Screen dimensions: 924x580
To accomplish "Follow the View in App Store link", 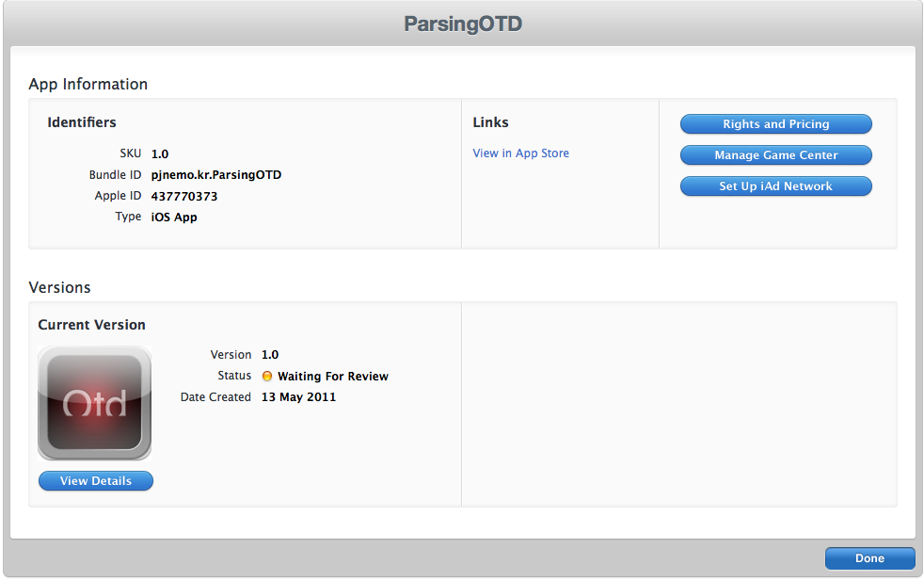I will 521,153.
